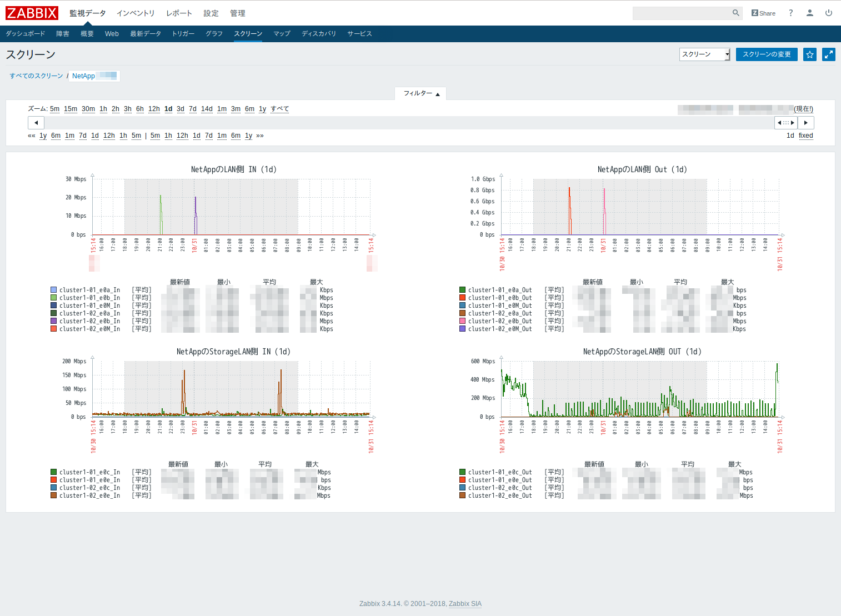Image resolution: width=841 pixels, height=616 pixels.
Task: Open the user profile settings
Action: [x=809, y=13]
